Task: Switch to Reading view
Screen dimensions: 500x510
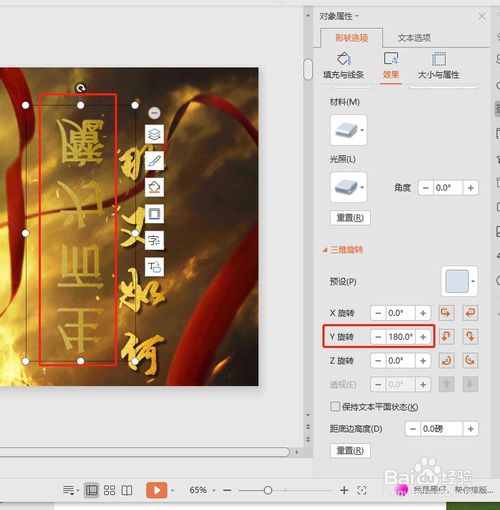Action: [x=127, y=490]
